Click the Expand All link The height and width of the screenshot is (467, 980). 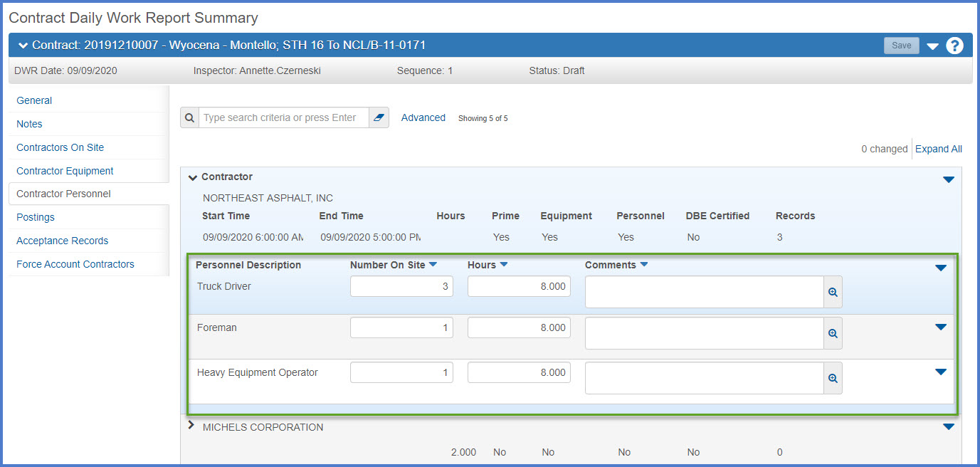click(939, 149)
